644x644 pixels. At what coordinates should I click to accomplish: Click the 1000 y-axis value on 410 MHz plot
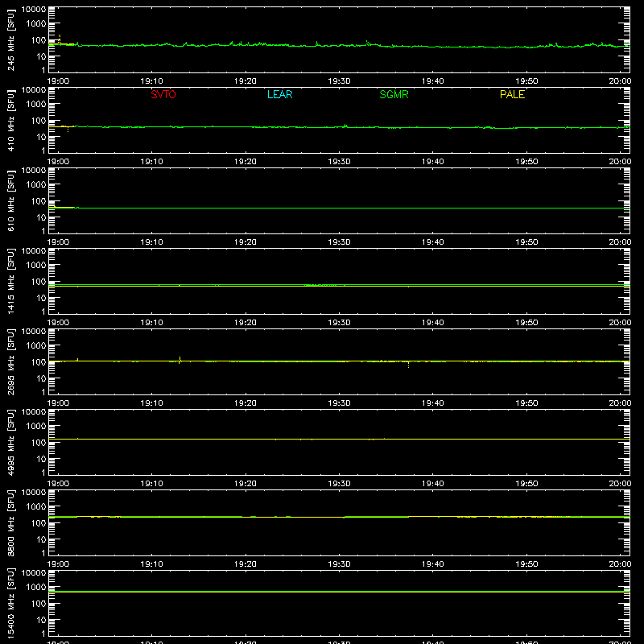[x=36, y=104]
